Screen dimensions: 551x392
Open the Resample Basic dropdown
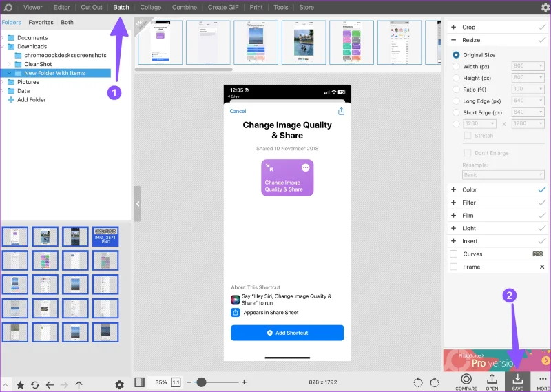pyautogui.click(x=503, y=175)
